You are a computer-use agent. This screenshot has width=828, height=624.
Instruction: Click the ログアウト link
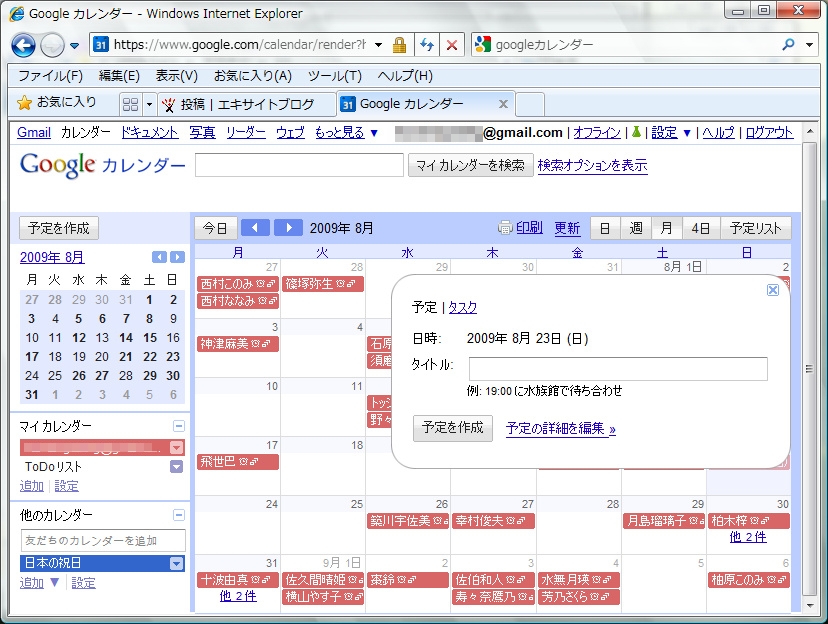[769, 133]
